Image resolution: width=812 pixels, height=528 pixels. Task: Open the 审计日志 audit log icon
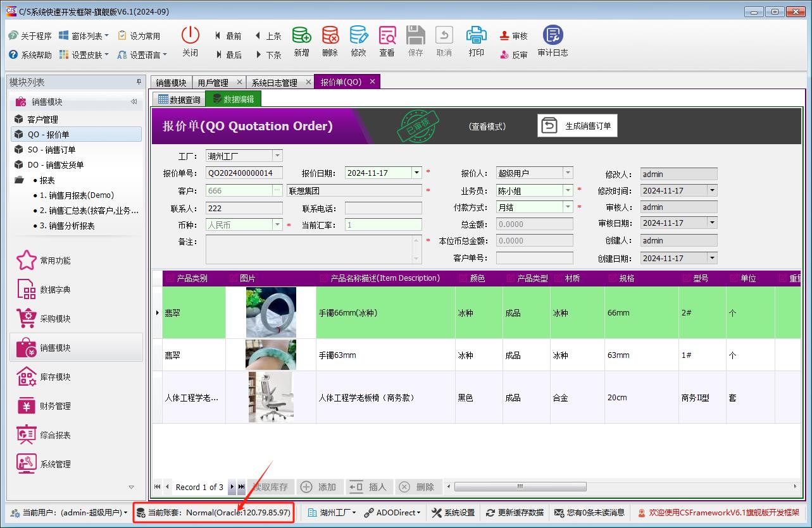pyautogui.click(x=553, y=35)
